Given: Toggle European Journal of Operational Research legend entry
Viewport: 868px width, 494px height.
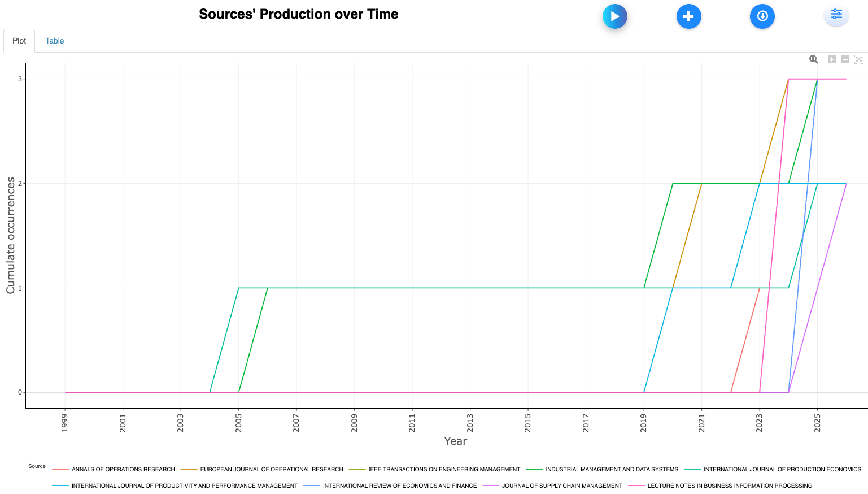Looking at the screenshot, I should coord(271,469).
